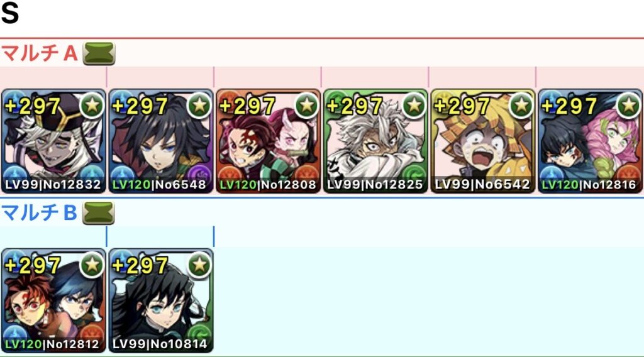This screenshot has width=644, height=357.
Task: Select yellow-haired monster card No6542
Action: click(483, 141)
